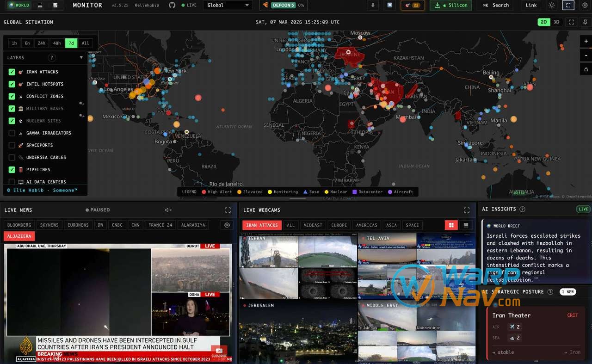Switch map view to 3D
Screen dimensions: 592x364
555,22
